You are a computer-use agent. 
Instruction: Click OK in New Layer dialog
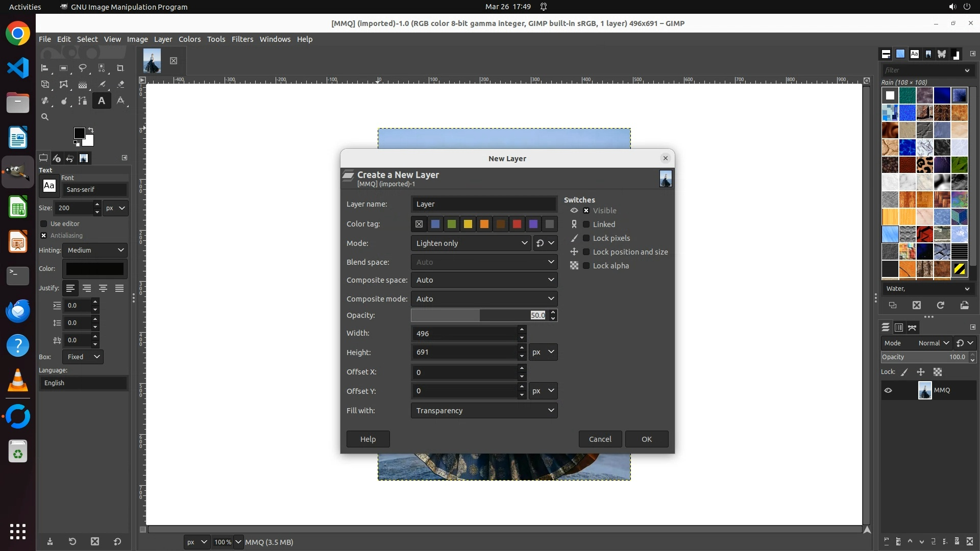pyautogui.click(x=646, y=439)
